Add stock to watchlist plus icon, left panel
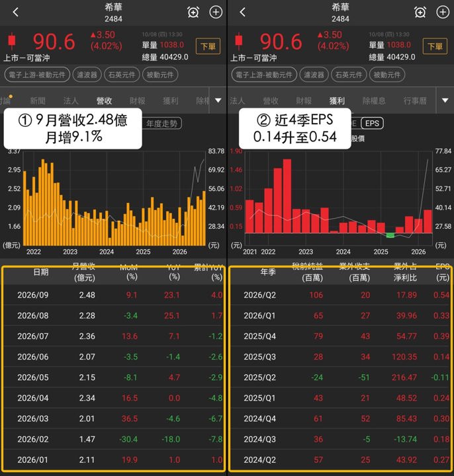 coord(216,12)
